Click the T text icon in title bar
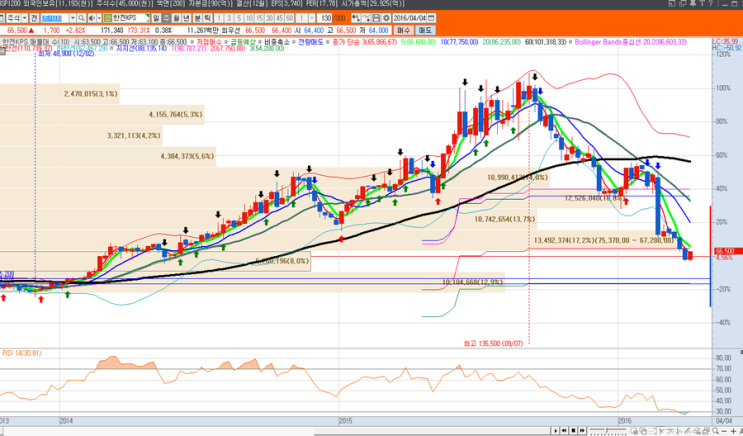 pos(701,3)
